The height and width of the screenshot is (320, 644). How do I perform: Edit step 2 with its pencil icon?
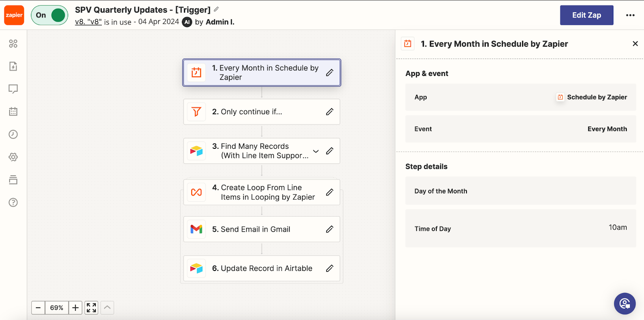coord(330,112)
